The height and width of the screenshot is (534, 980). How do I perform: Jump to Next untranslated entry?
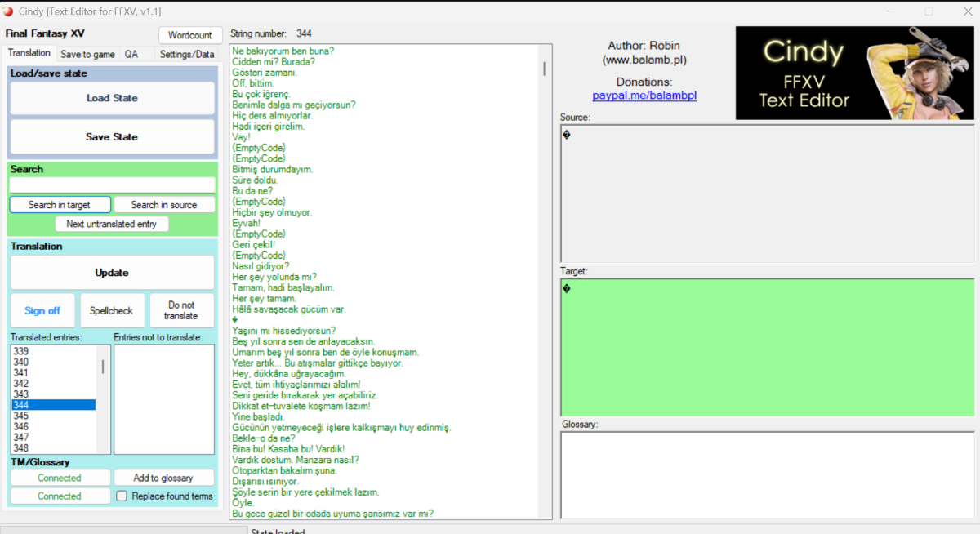click(112, 224)
